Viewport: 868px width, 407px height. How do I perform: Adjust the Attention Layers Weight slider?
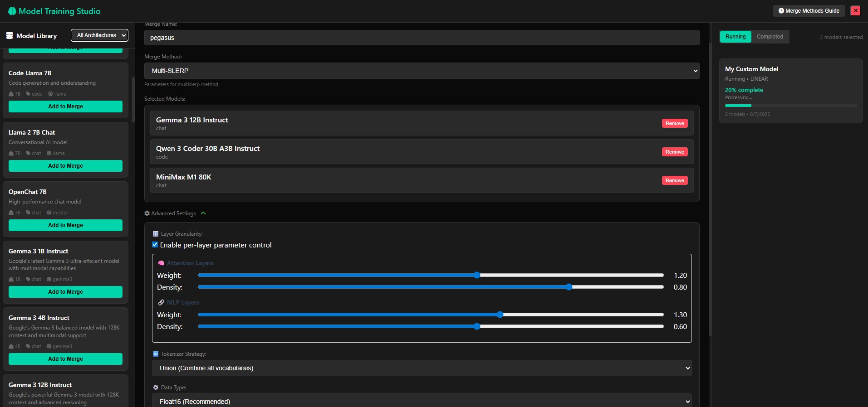477,275
